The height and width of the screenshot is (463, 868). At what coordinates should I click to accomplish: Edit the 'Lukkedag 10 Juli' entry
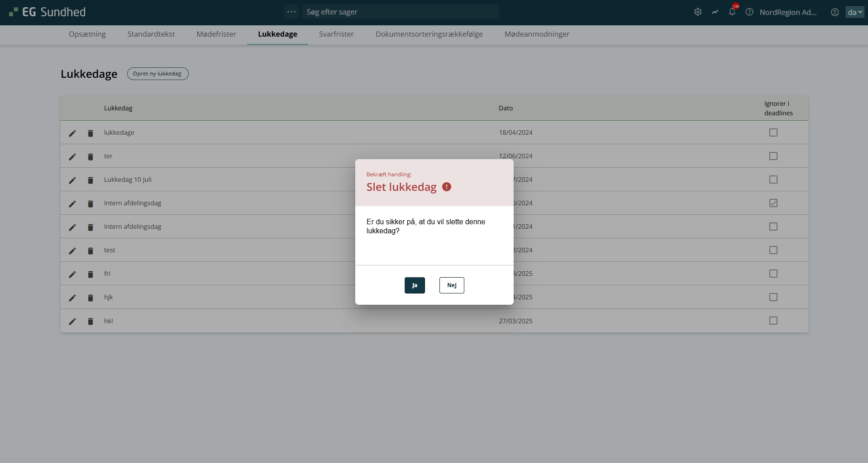[x=72, y=180]
